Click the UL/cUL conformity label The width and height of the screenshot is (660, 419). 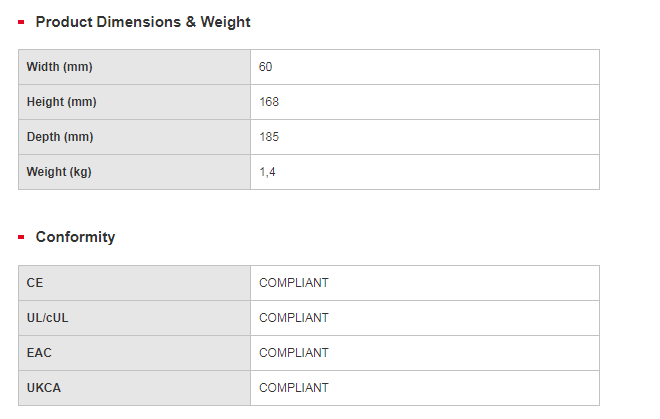click(47, 318)
